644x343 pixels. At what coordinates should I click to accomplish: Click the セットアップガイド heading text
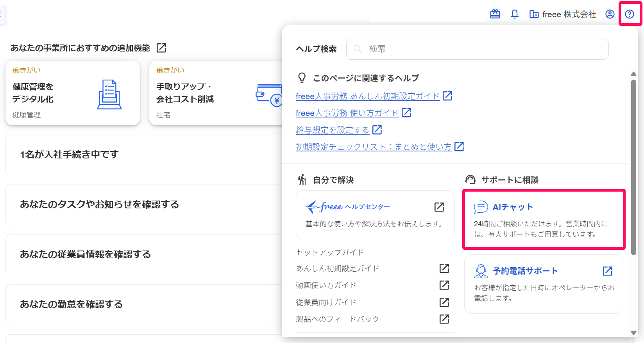330,252
